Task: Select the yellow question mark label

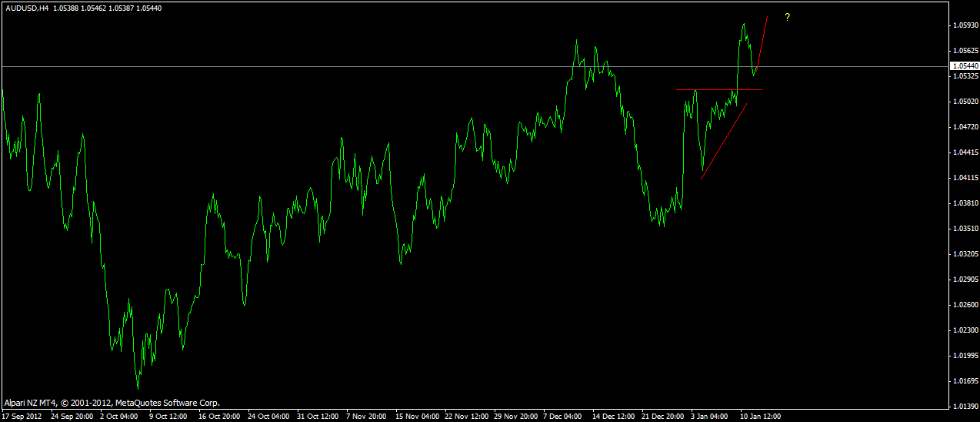Action: pyautogui.click(x=787, y=17)
